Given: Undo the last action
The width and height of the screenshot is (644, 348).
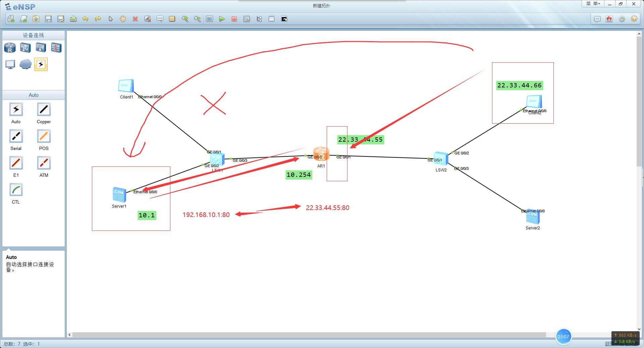Looking at the screenshot, I should click(x=86, y=19).
